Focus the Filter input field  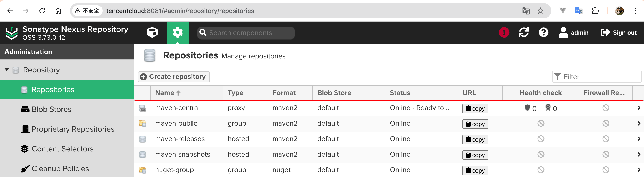[597, 77]
